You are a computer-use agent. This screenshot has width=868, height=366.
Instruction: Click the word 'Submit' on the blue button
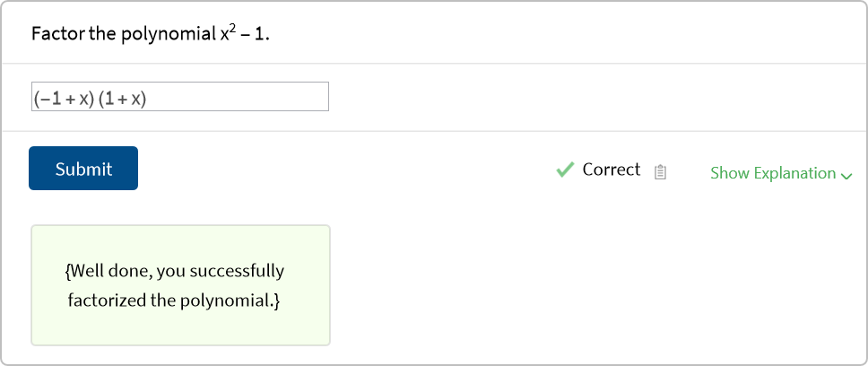pos(83,169)
